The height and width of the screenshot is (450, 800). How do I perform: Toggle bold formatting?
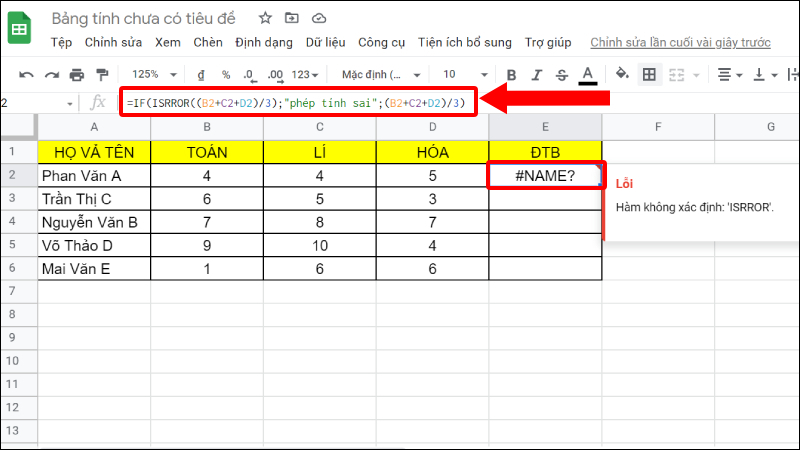[x=511, y=75]
